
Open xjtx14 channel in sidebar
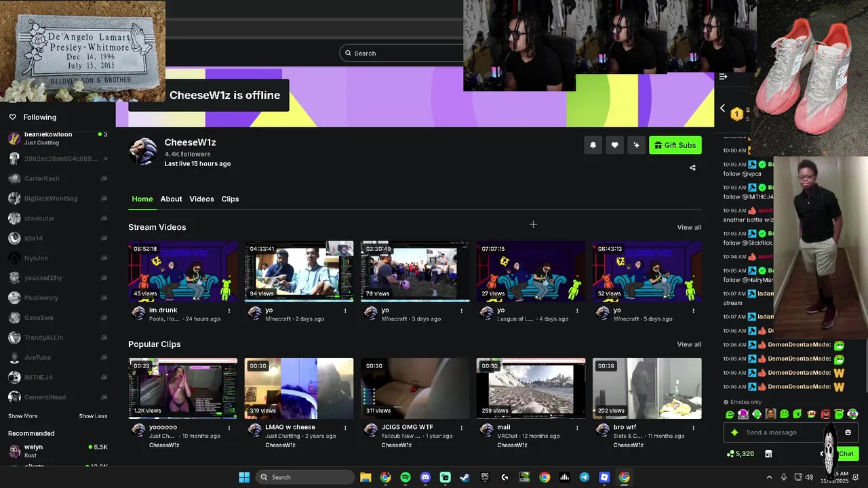click(x=58, y=238)
